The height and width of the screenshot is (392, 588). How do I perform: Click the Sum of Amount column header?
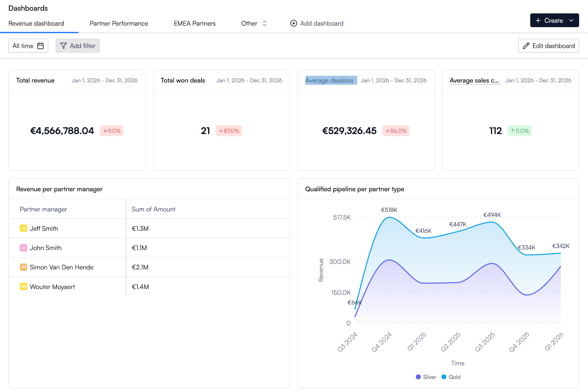point(154,209)
